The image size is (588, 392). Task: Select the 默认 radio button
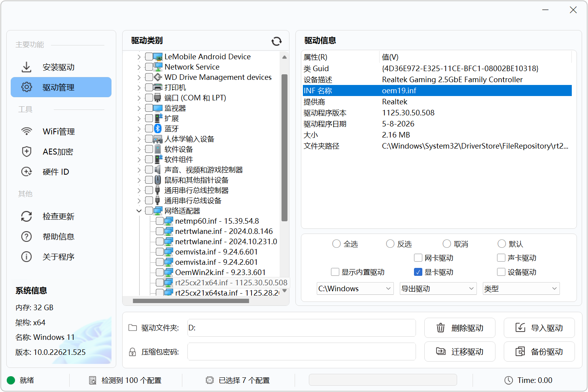pos(502,244)
